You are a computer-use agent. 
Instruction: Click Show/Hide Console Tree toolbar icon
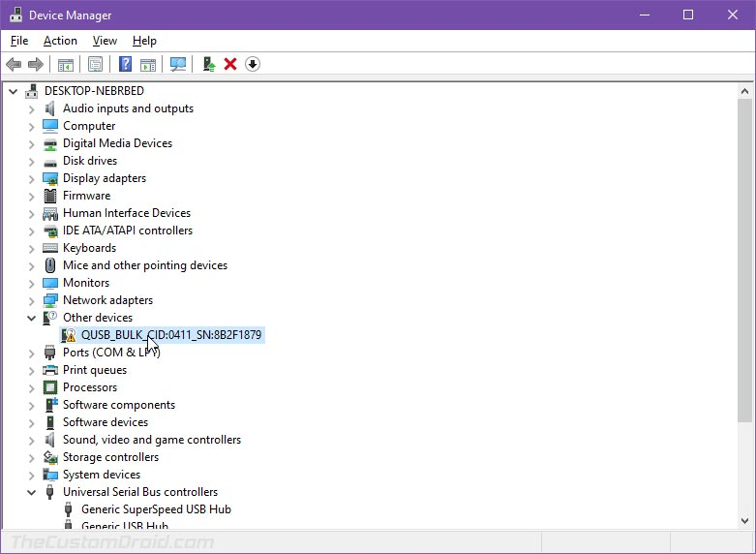click(65, 64)
